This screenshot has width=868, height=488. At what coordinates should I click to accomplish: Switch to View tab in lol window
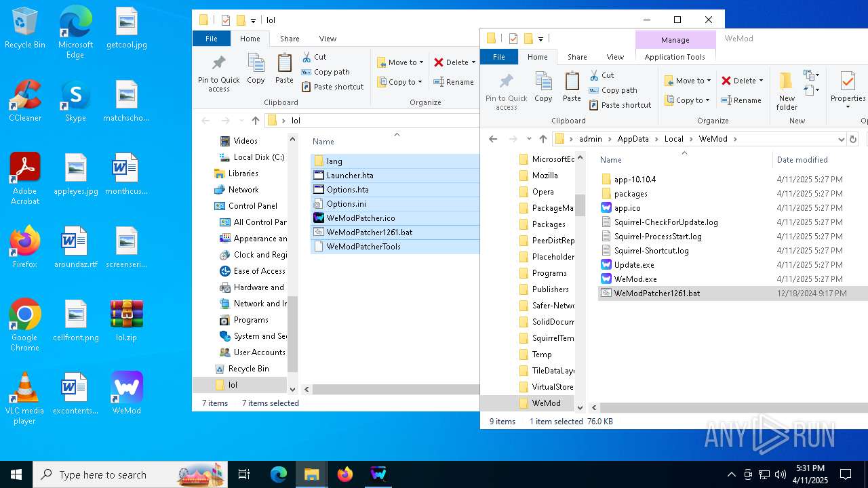click(x=328, y=39)
